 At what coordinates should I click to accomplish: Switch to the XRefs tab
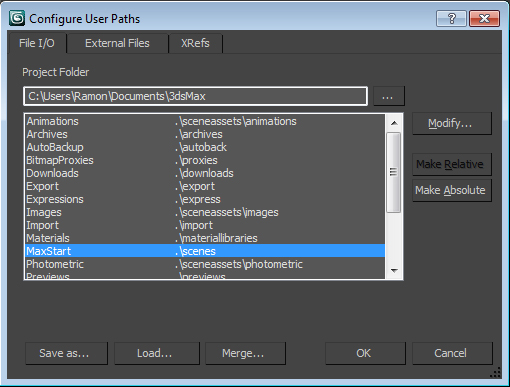point(195,43)
